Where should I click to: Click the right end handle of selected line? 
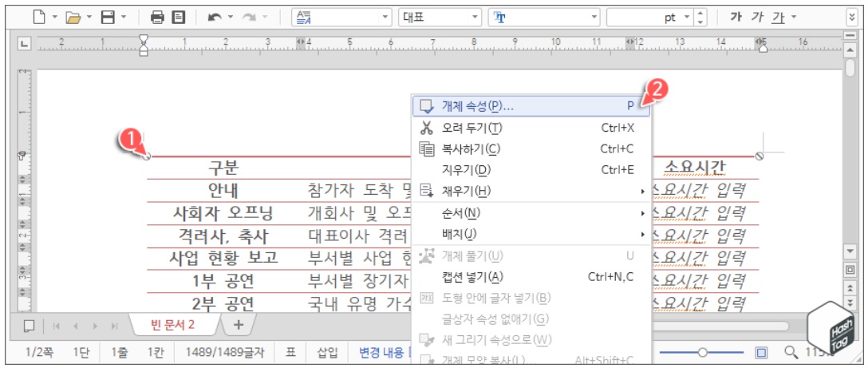[x=759, y=156]
